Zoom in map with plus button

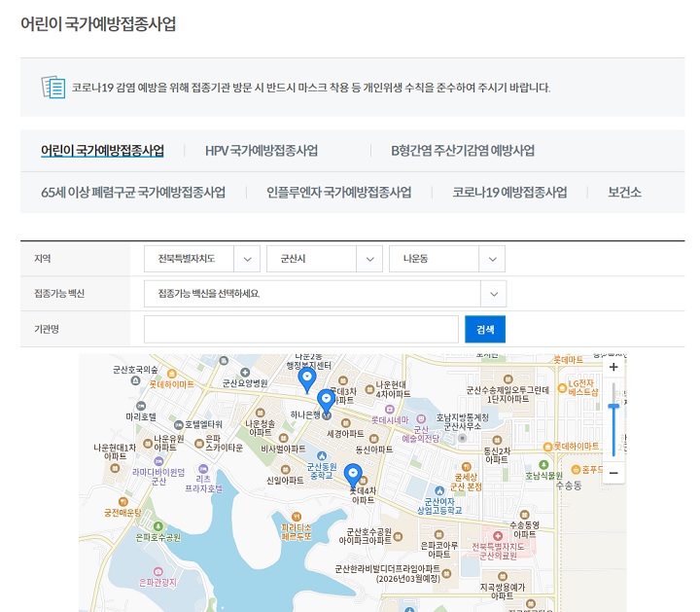[613, 367]
